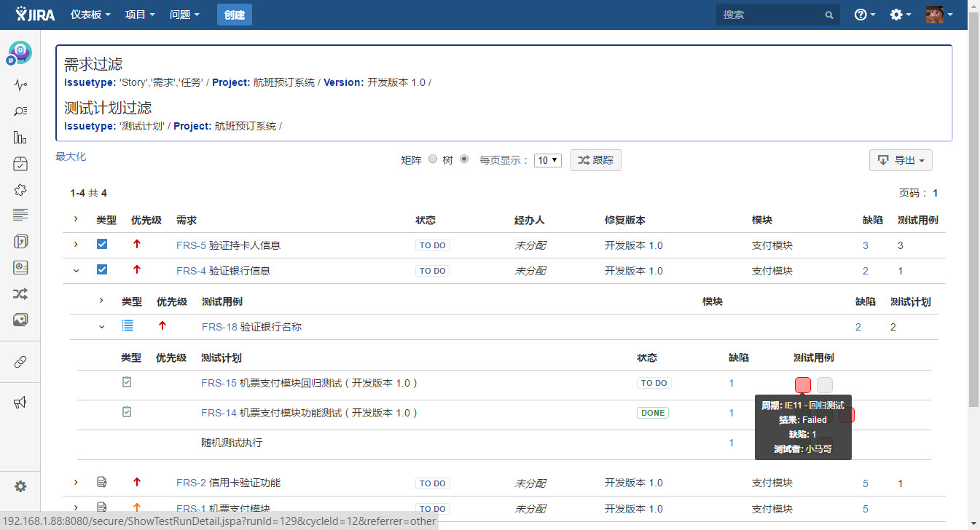Click the TO DO status of FRS-15
The image size is (980, 530).
coord(654,383)
